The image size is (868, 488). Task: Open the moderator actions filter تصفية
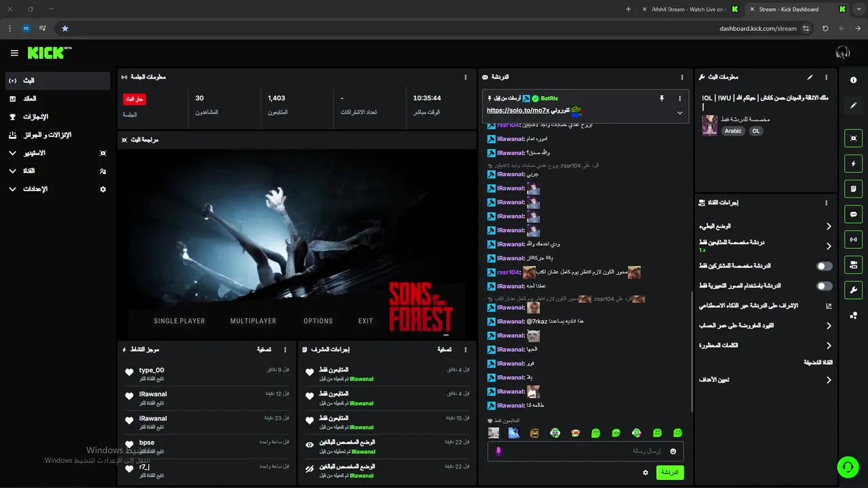point(444,350)
